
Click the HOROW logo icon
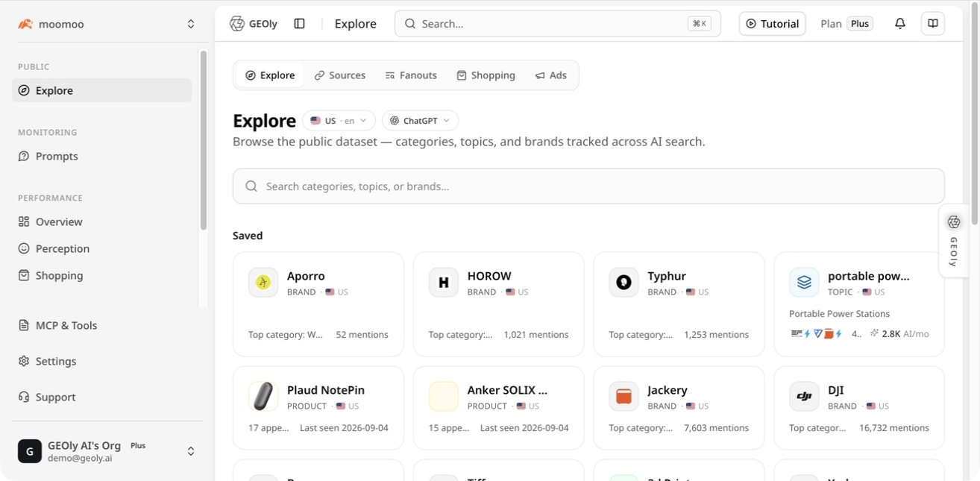coord(444,283)
